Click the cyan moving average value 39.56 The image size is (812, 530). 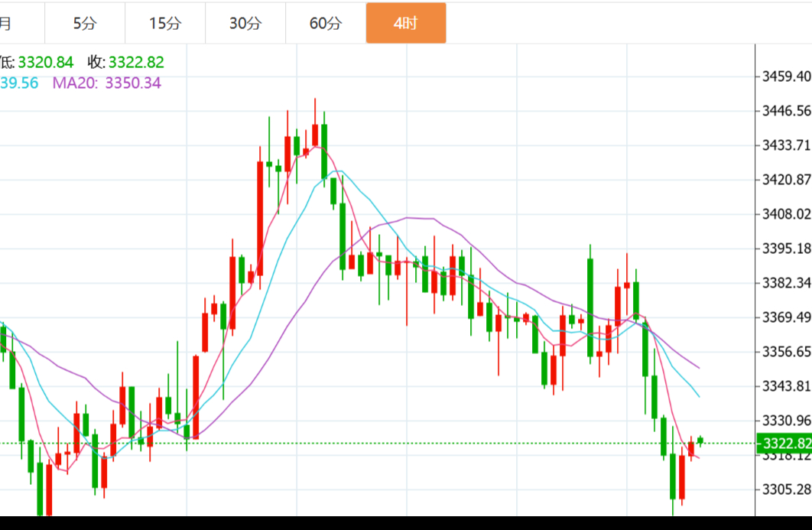(x=19, y=83)
